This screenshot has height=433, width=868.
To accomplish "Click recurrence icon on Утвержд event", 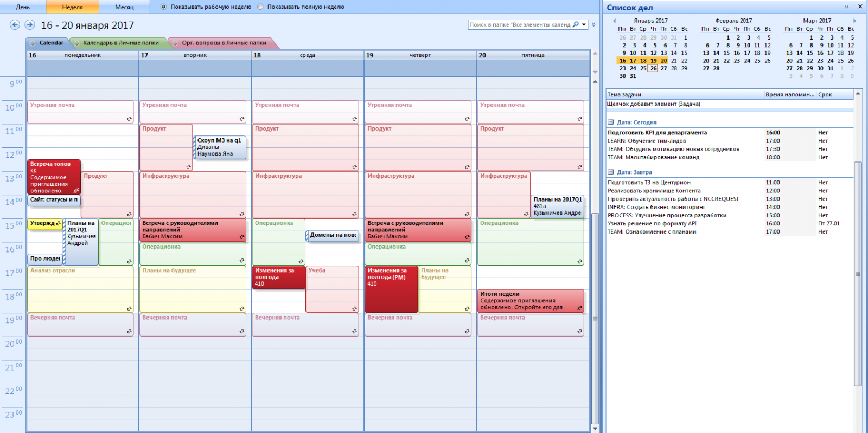I will [58, 223].
